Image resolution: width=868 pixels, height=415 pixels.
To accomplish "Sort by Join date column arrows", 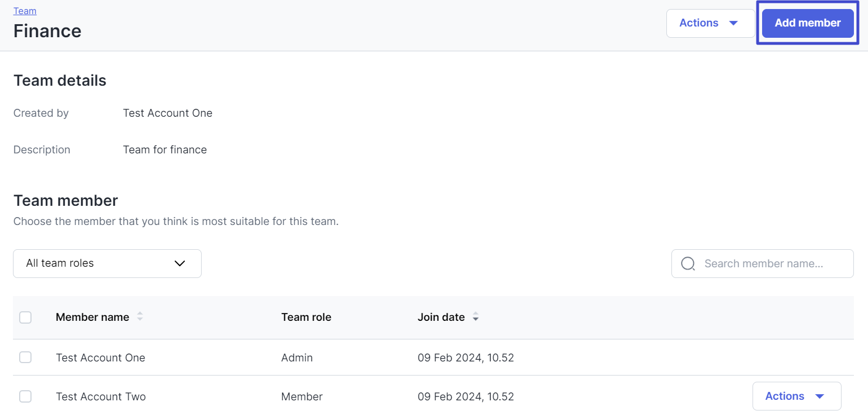I will (475, 317).
